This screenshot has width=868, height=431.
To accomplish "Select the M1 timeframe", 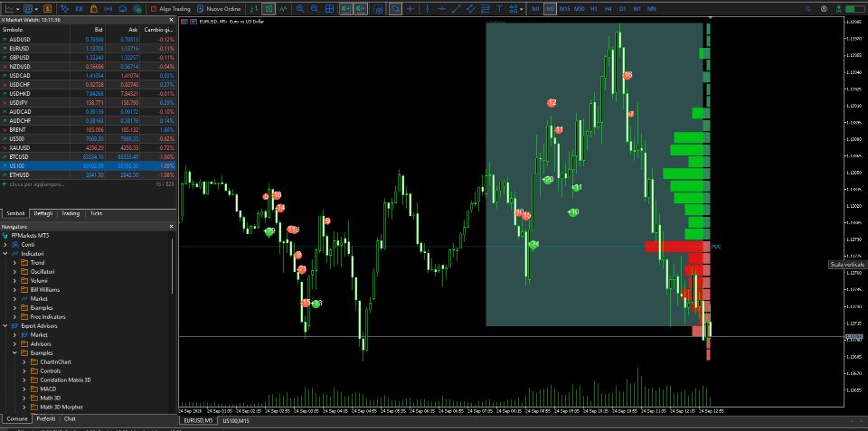I will [x=535, y=9].
